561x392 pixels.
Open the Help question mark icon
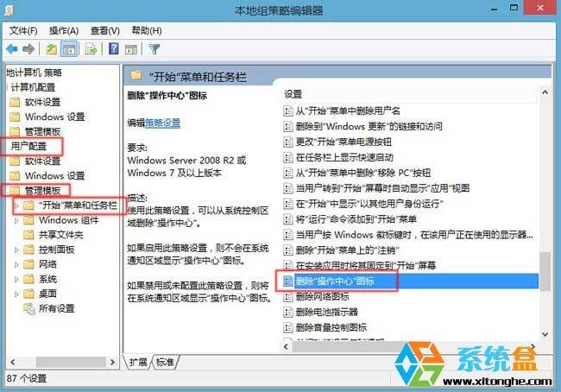[x=114, y=48]
